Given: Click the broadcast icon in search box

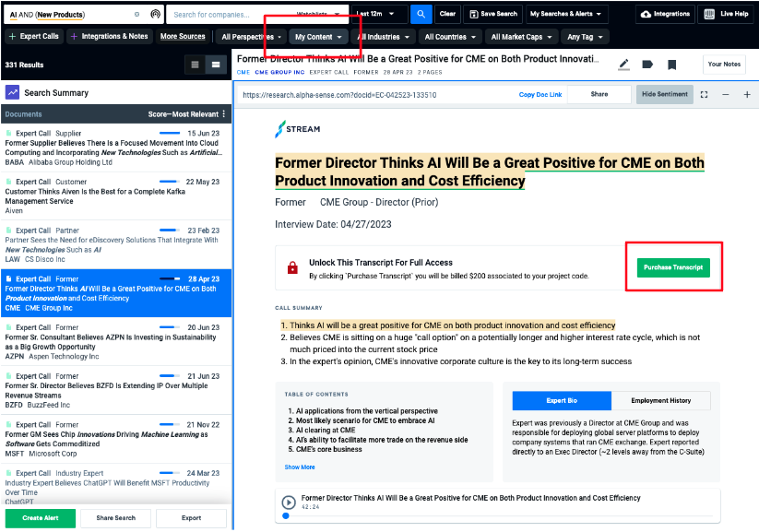Looking at the screenshot, I should point(155,14).
